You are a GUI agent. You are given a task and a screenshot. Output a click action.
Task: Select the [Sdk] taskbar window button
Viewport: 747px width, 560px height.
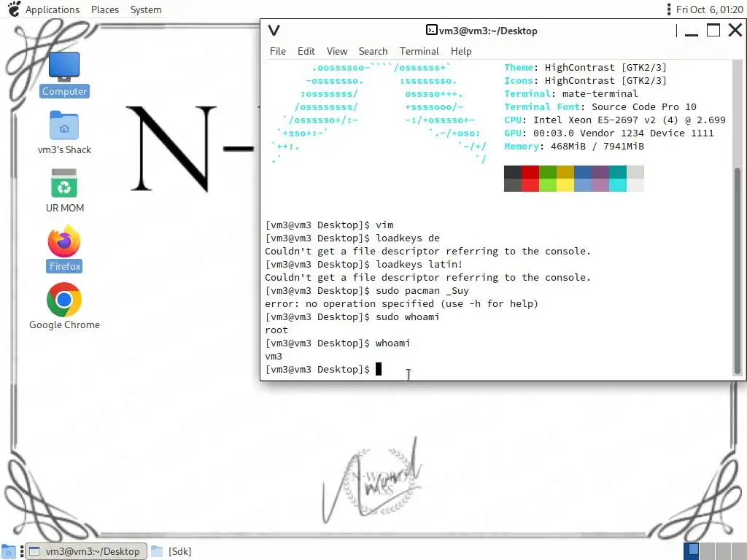click(171, 551)
